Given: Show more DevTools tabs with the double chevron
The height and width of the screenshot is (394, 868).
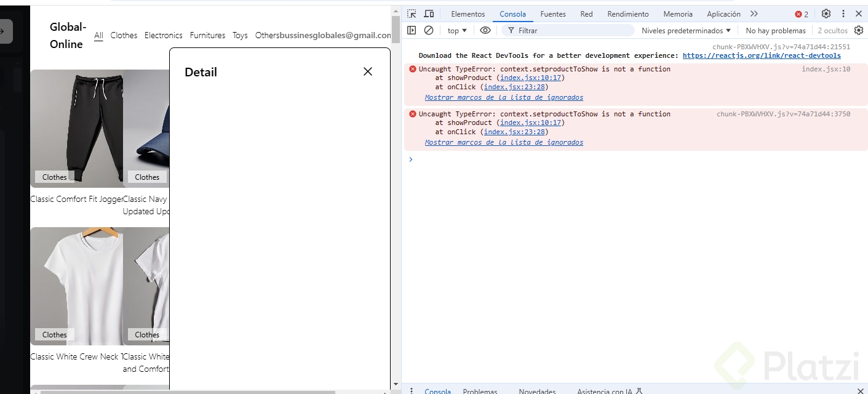Looking at the screenshot, I should click(754, 14).
